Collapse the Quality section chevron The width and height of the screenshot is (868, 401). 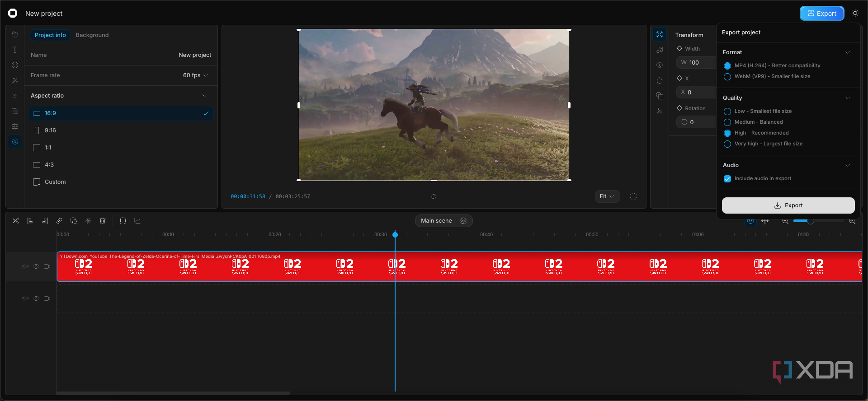pyautogui.click(x=848, y=98)
